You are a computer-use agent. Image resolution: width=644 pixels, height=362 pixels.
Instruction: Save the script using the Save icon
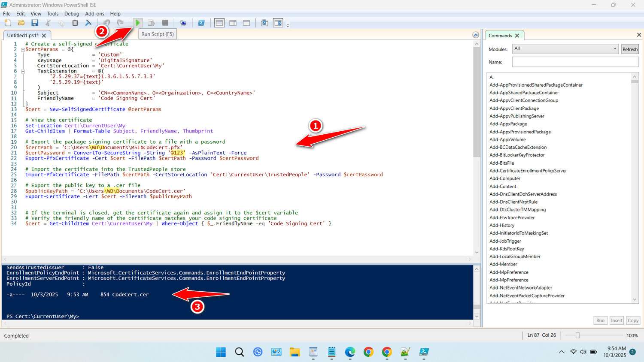(x=34, y=23)
